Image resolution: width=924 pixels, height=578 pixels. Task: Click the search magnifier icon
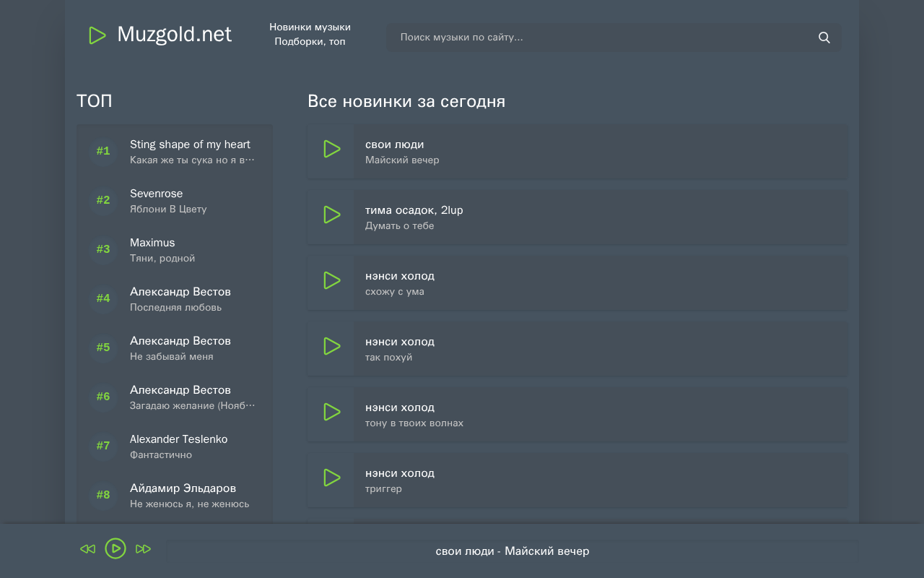[x=824, y=38]
